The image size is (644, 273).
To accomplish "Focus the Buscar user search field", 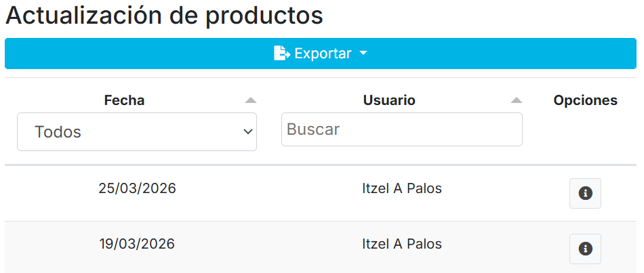I will click(x=401, y=129).
